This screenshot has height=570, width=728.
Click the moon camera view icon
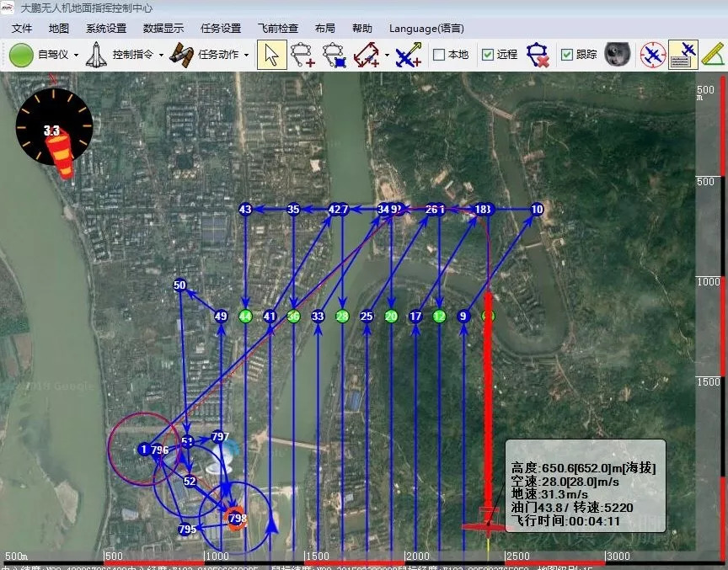click(618, 55)
